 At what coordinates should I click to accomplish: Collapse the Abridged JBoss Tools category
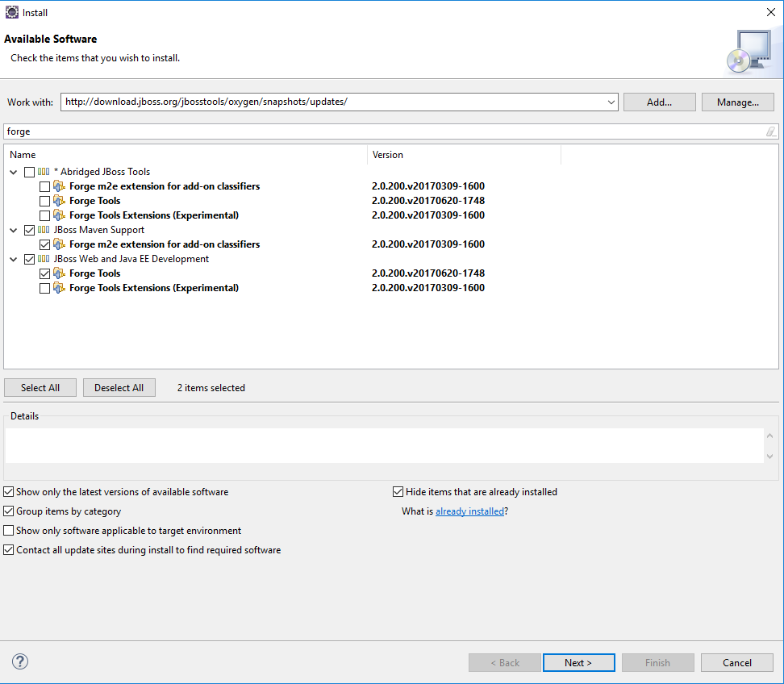(x=14, y=172)
